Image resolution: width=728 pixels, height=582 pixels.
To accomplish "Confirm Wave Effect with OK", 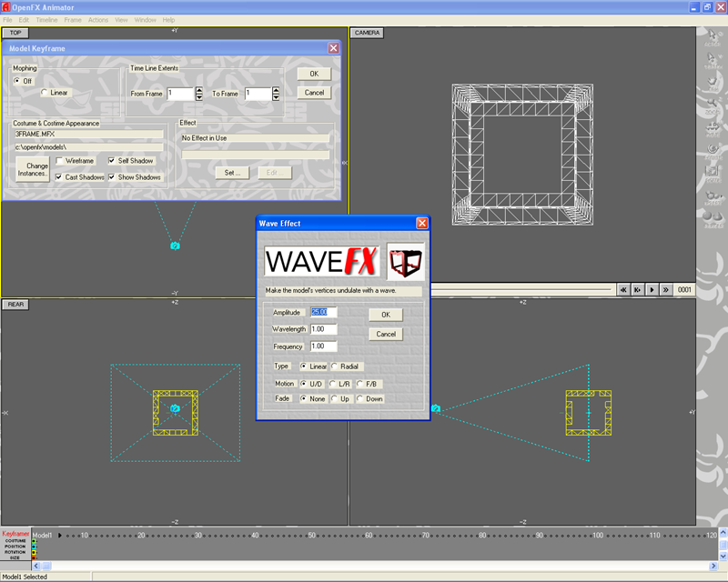I will click(x=386, y=315).
